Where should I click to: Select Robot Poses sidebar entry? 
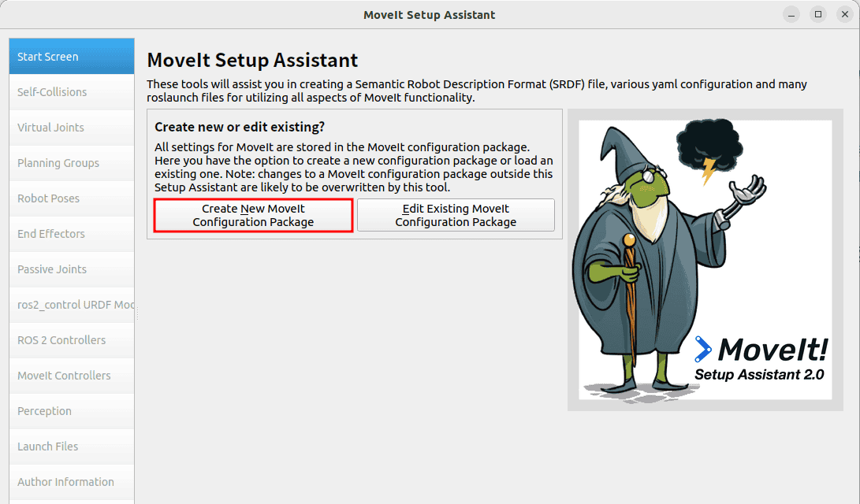tap(71, 198)
